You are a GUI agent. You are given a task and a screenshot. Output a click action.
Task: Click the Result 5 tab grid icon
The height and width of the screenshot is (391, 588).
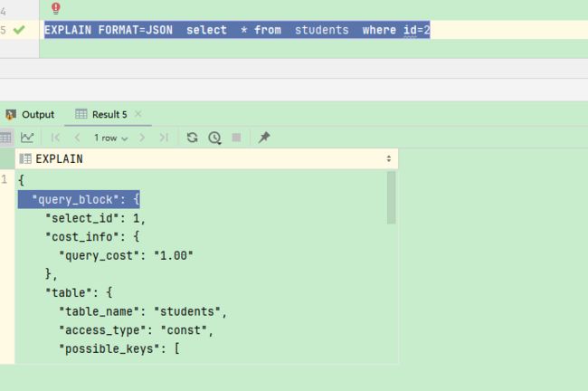coord(81,114)
